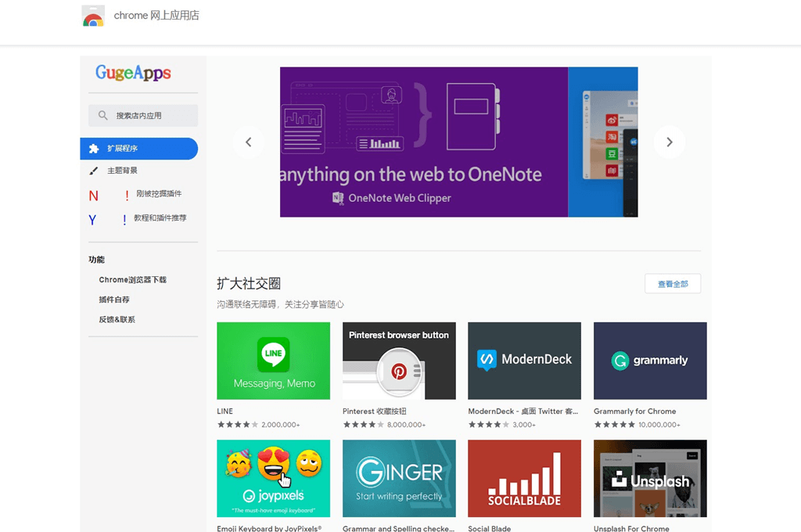Click the ModernDeck - 桌面 Twitter title

click(523, 411)
